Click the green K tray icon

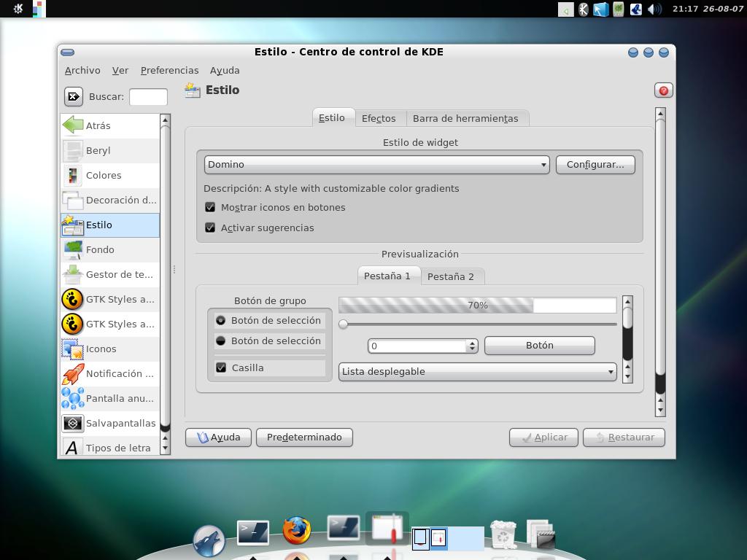coord(619,9)
